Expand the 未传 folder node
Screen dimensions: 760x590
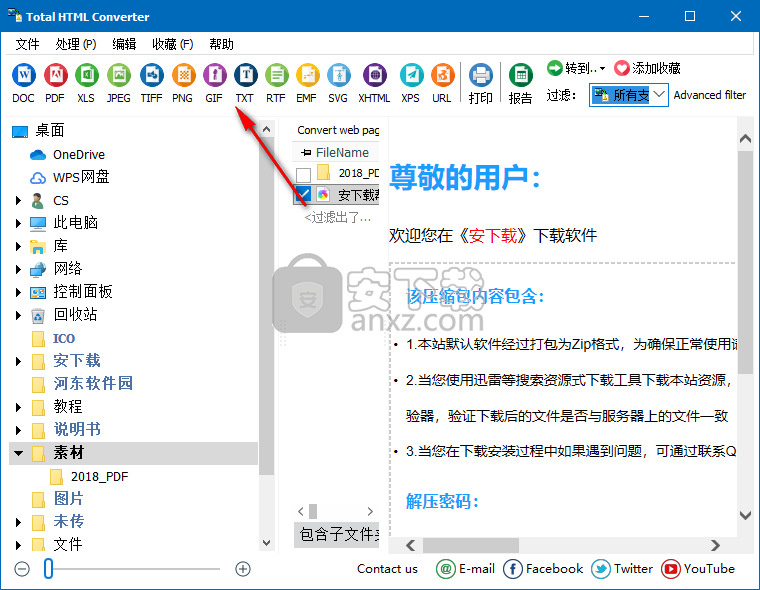click(x=18, y=522)
